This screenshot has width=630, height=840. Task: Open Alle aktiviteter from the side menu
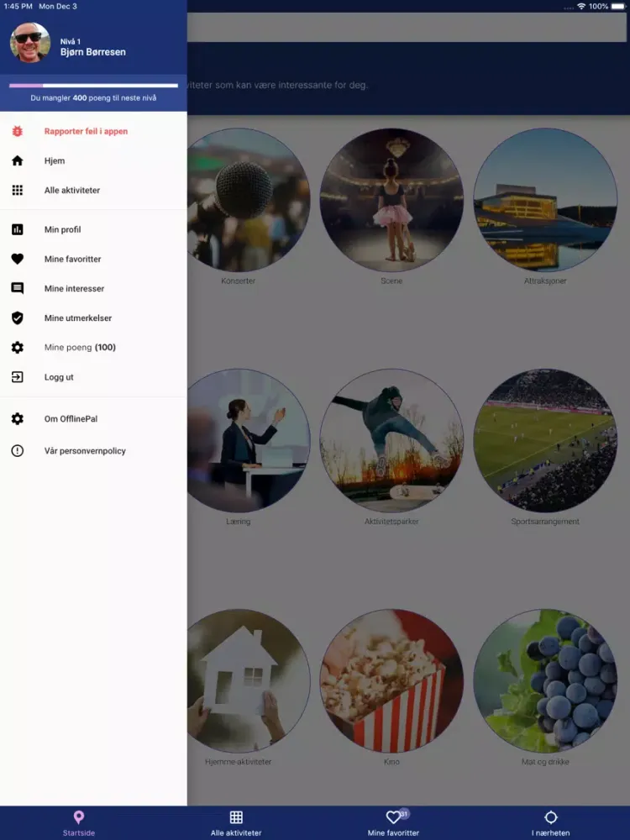tap(93, 190)
